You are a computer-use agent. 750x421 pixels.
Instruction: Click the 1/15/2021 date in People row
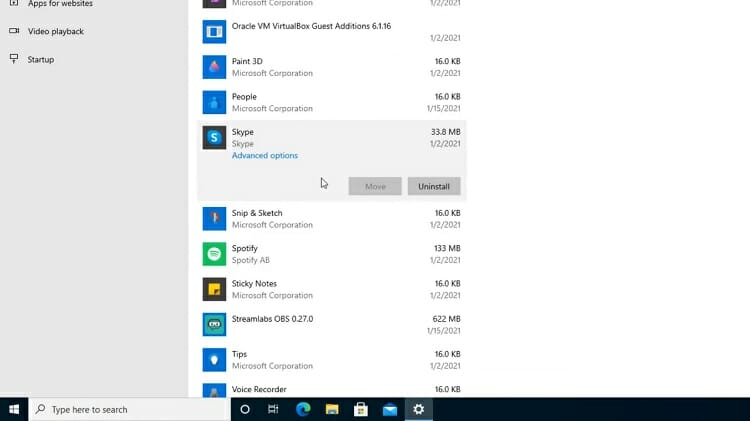click(443, 109)
